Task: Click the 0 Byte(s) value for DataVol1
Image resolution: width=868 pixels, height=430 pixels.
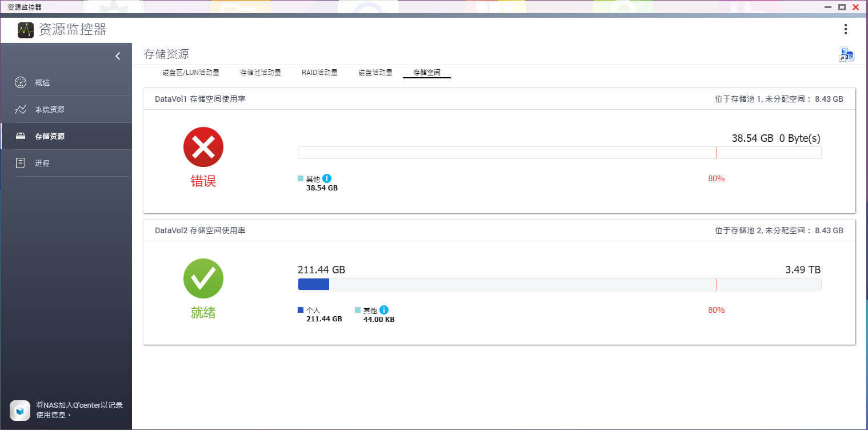Action: tap(800, 138)
